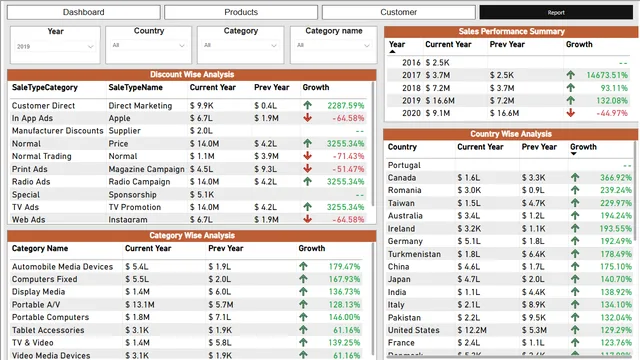Click up arrow for Tablet Accessories
Viewport: 640px width, 360px height.
(303, 330)
